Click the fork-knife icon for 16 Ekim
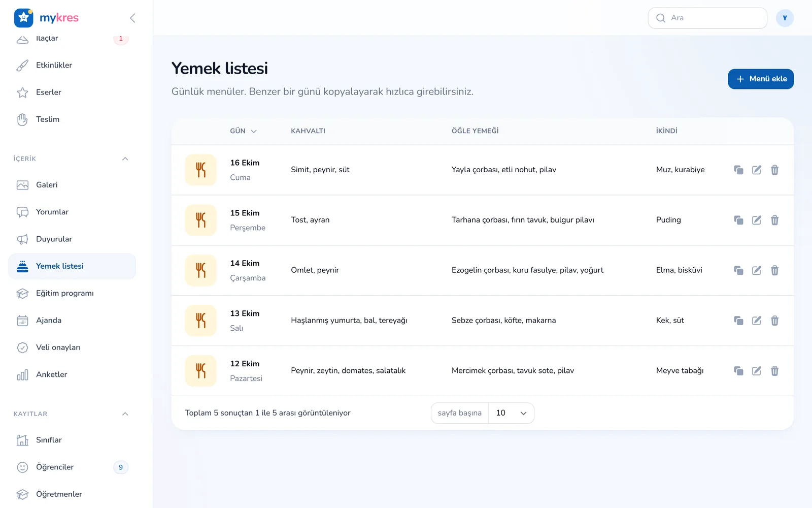The height and width of the screenshot is (508, 812). pos(201,170)
